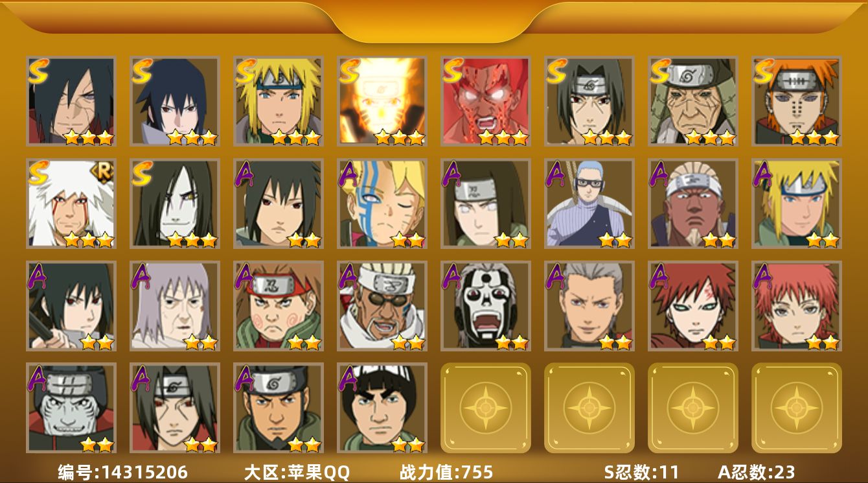Screen dimensions: 868x483
Task: Click the S忍数:11 counter text
Action: (641, 472)
